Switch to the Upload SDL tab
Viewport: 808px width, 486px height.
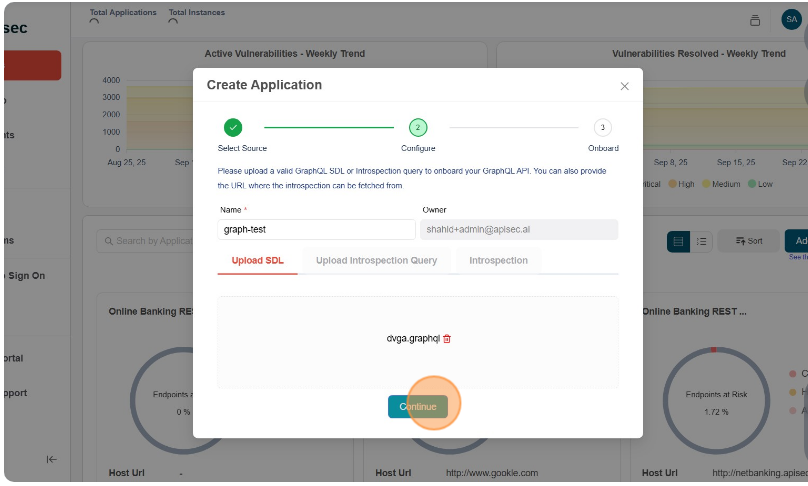[x=258, y=260]
